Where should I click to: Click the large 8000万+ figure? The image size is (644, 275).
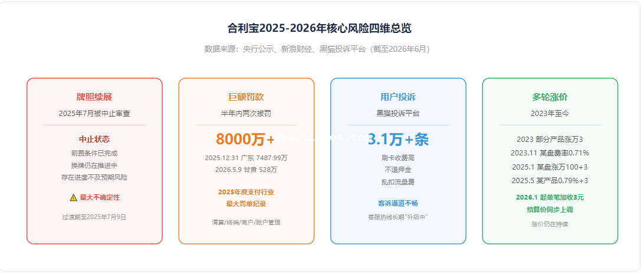pyautogui.click(x=245, y=140)
